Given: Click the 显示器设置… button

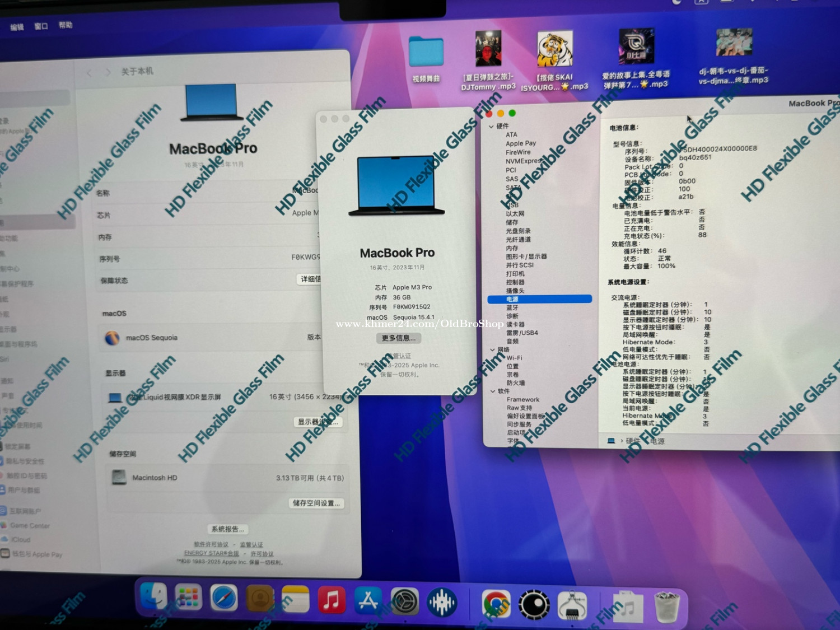Looking at the screenshot, I should [x=318, y=422].
